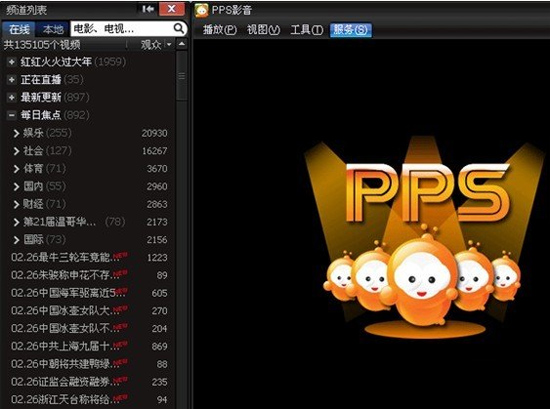The height and width of the screenshot is (409, 550).
Task: Select video 02.26中国冰壶女队不...
Action: tap(65, 328)
